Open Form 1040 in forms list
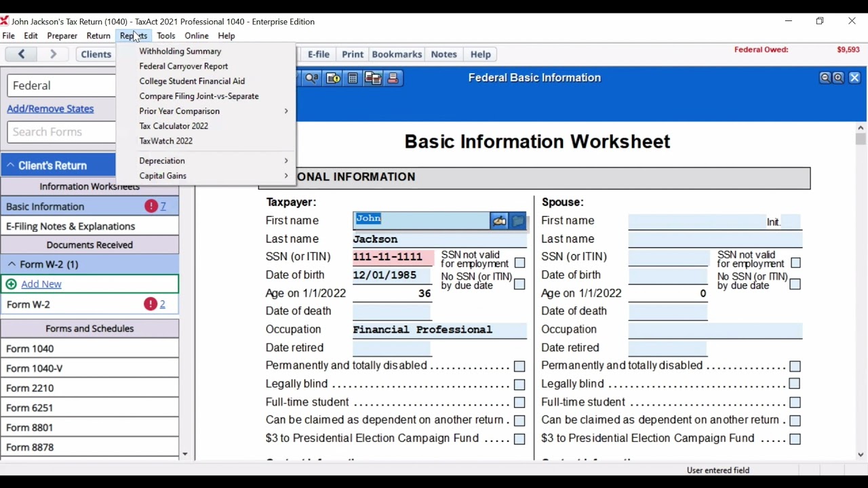 pos(90,348)
